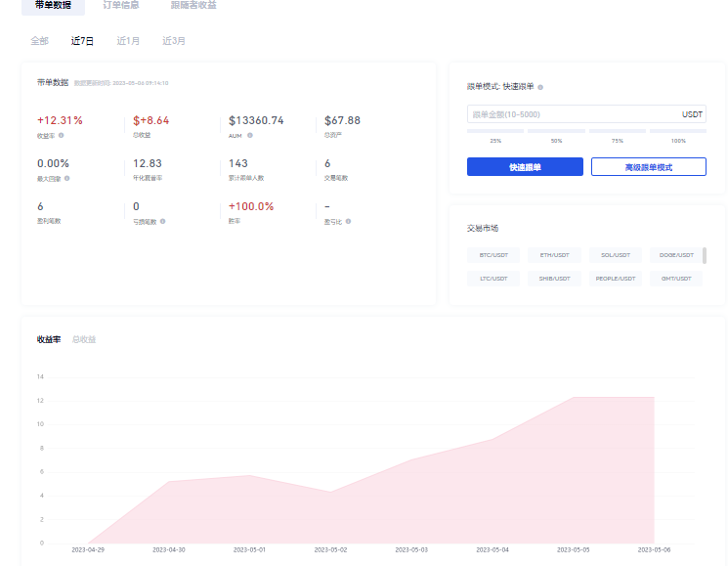
Task: Switch to the 订单信息 tab
Action: 121,5
